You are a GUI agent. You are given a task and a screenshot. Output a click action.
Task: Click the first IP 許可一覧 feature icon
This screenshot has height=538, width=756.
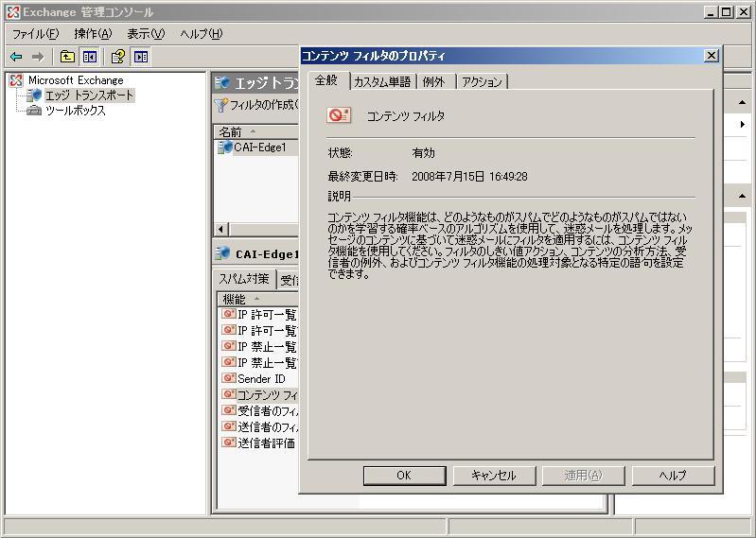tap(229, 314)
